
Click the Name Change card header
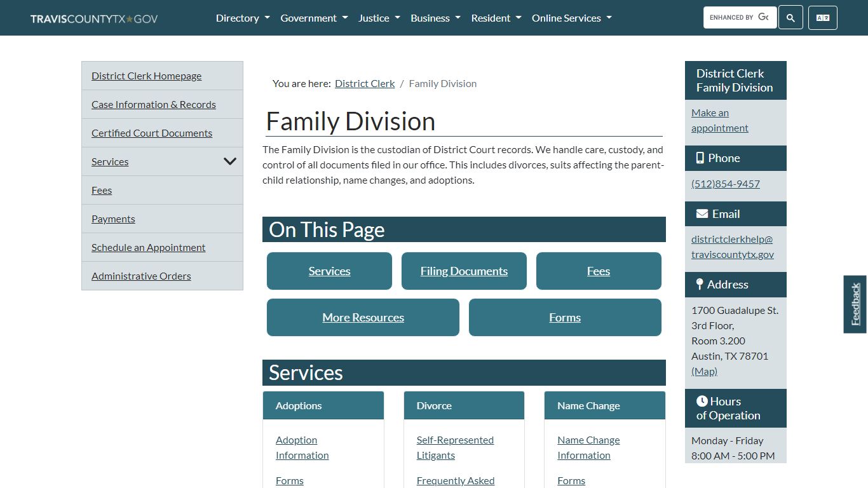point(605,405)
